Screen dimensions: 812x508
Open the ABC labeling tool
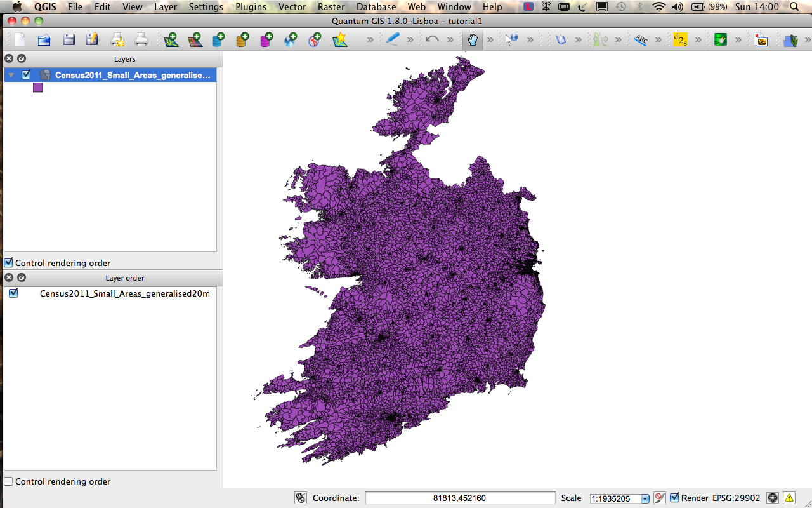coord(641,39)
